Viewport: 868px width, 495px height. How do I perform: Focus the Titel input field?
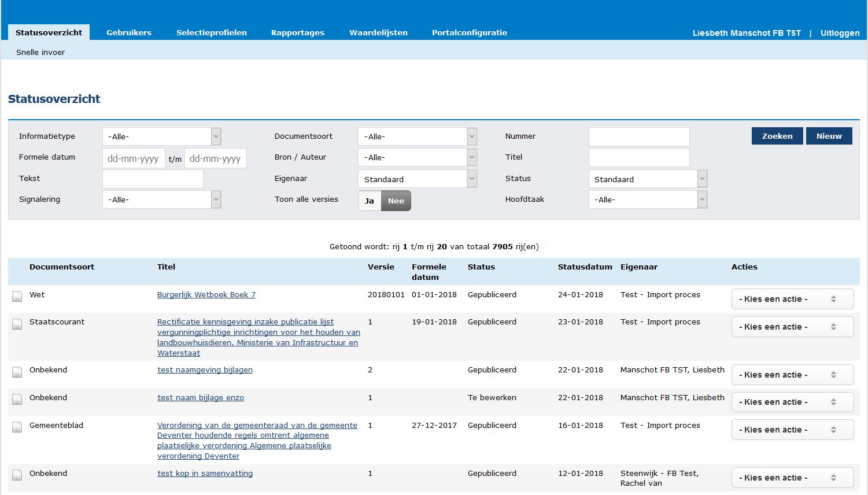[639, 157]
